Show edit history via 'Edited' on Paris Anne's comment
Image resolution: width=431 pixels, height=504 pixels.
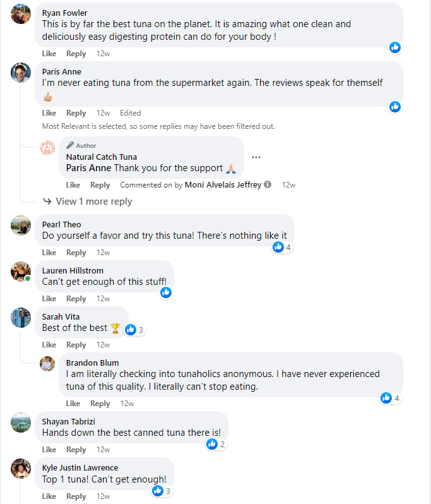[x=131, y=113]
